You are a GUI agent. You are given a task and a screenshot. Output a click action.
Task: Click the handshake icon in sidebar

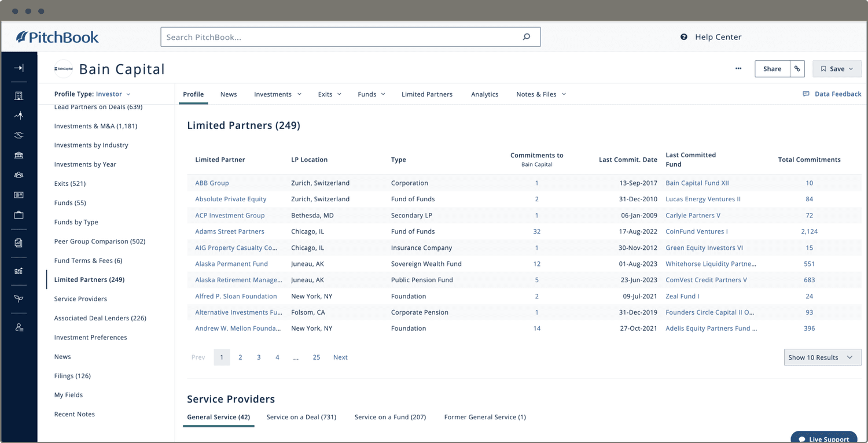(19, 135)
